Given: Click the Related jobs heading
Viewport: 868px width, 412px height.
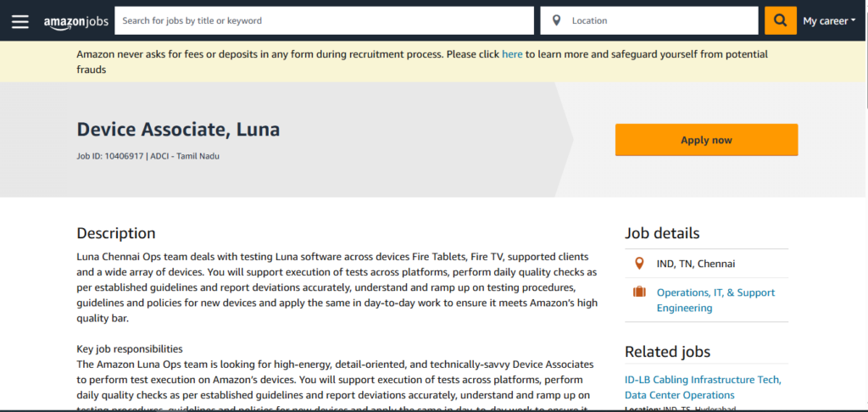Looking at the screenshot, I should click(x=668, y=352).
